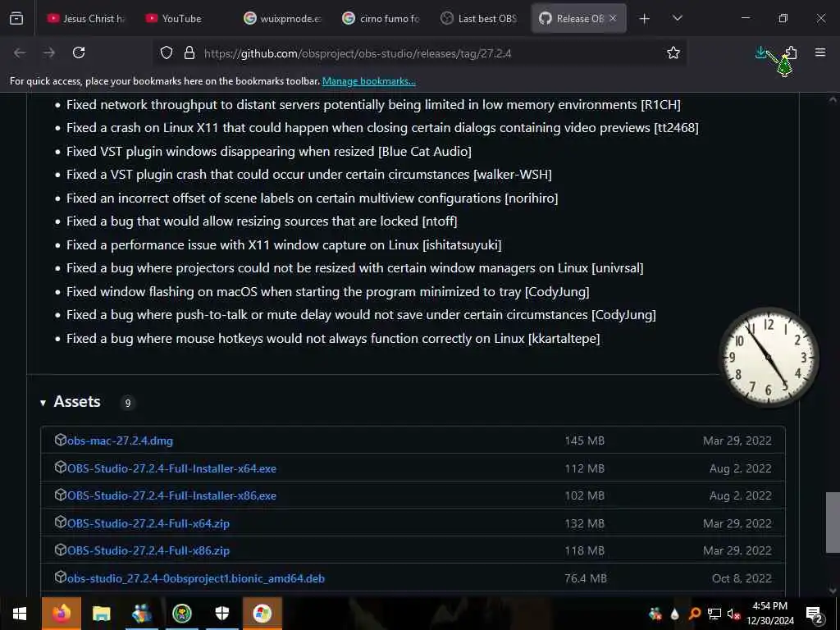840x630 pixels.
Task: Click package icon beside obs-mac-27.2.4.dmg
Action: 61,440
